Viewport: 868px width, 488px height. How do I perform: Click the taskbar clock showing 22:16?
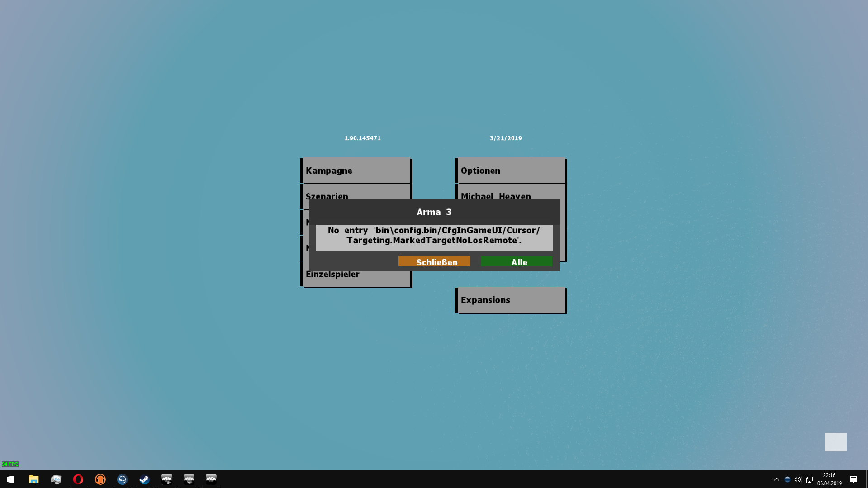click(x=829, y=479)
